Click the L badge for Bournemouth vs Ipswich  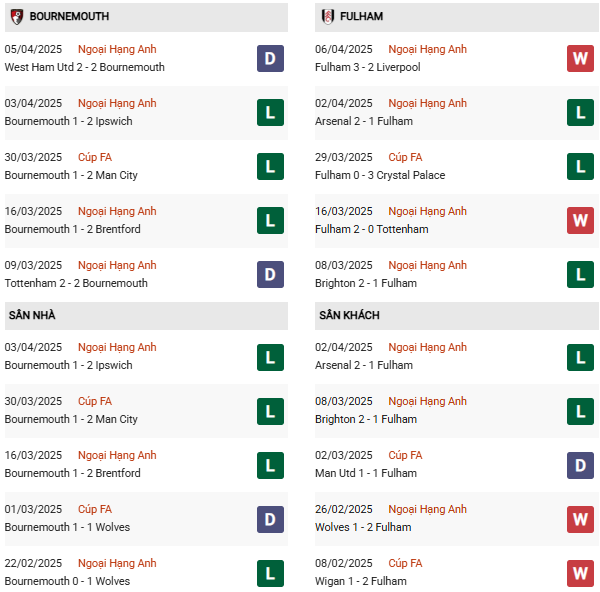pos(270,112)
